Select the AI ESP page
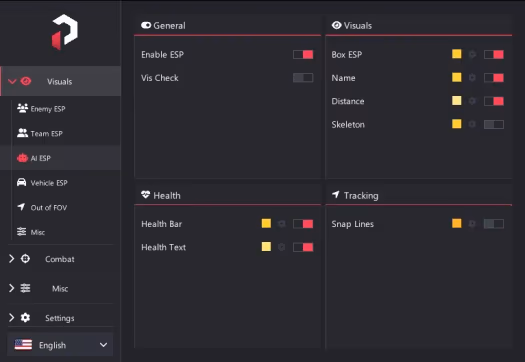Image resolution: width=525 pixels, height=362 pixels. (x=60, y=158)
